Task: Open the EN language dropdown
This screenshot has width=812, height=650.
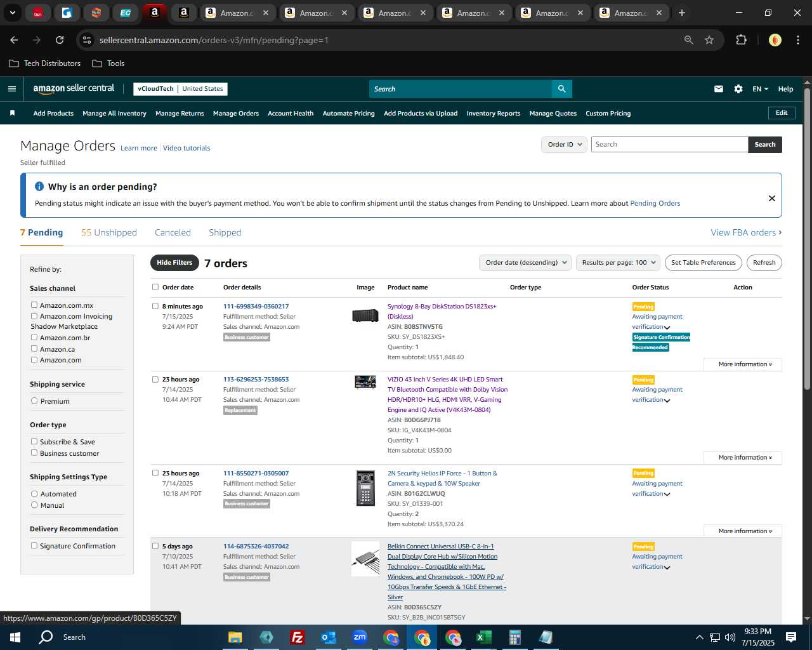Action: (760, 89)
